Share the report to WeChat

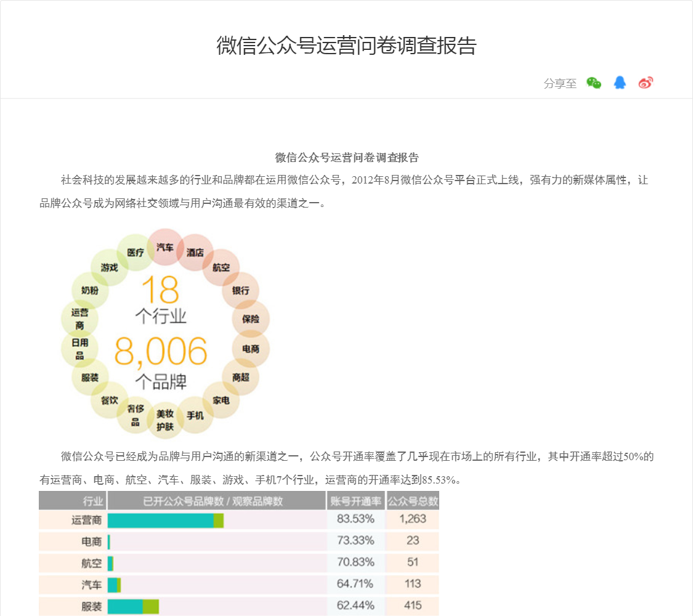click(x=594, y=83)
